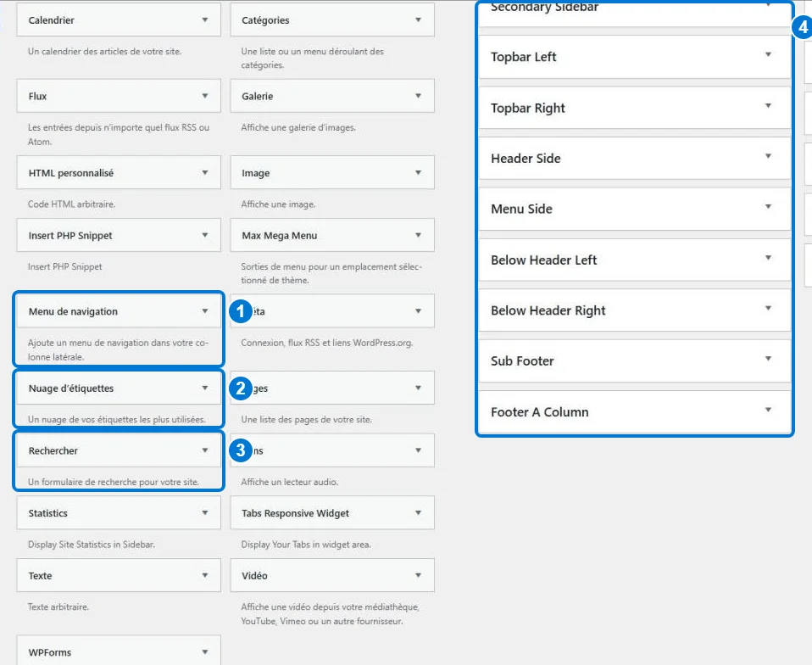
Task: Open the Topbar Left area heading
Action: pyautogui.click(x=524, y=57)
